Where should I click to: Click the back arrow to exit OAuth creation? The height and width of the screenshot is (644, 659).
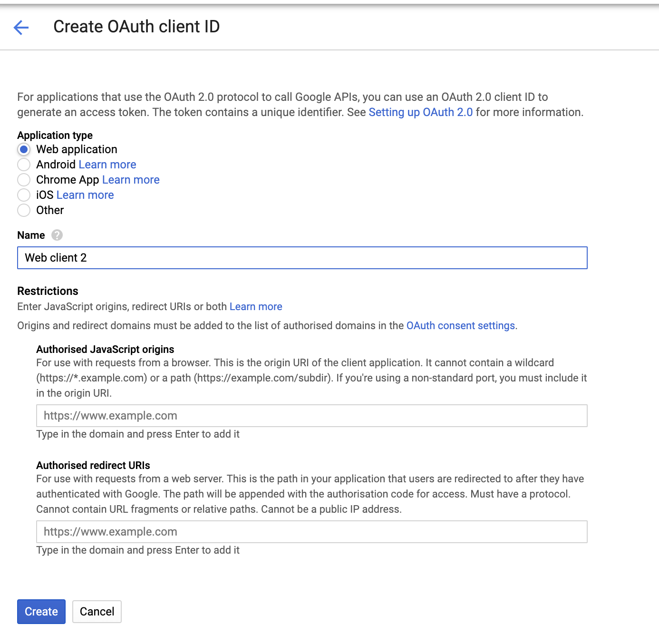[20, 28]
